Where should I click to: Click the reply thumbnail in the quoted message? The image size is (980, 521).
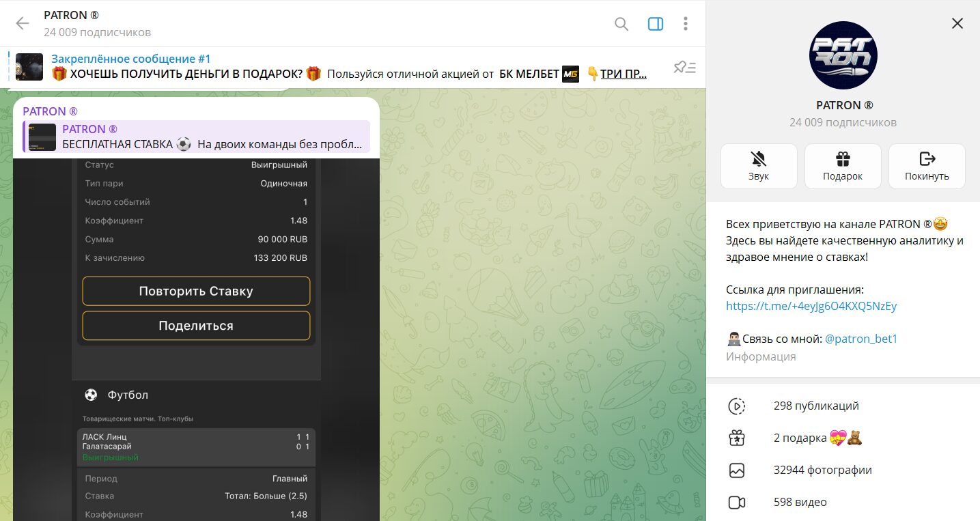point(42,137)
